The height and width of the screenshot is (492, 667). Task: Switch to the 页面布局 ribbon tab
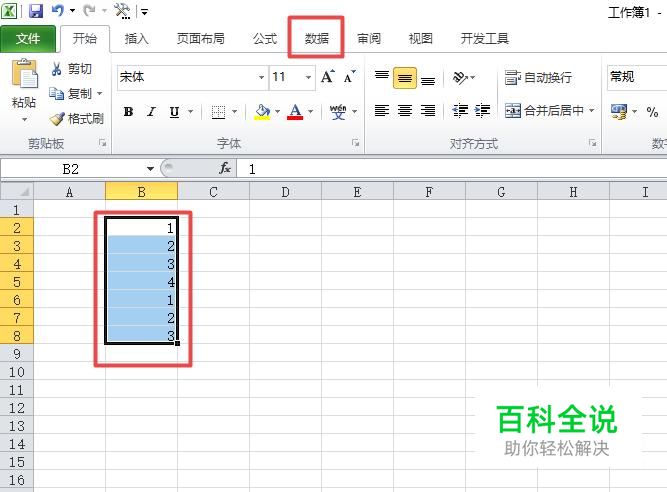pyautogui.click(x=200, y=39)
